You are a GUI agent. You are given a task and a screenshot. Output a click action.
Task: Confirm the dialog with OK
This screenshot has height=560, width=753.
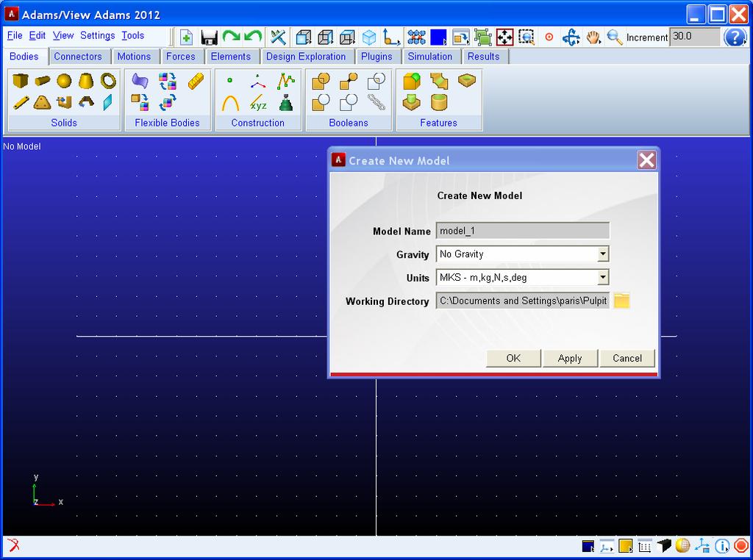pos(513,358)
